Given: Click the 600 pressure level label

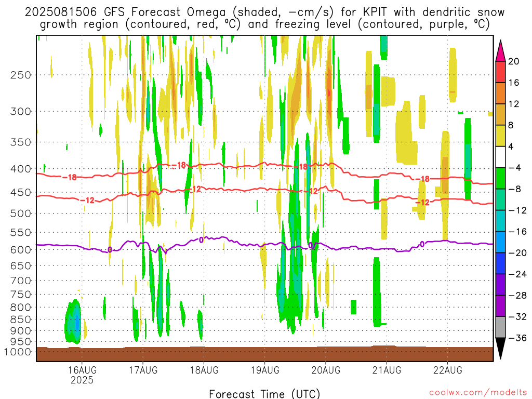Looking at the screenshot, I should pos(21,250).
